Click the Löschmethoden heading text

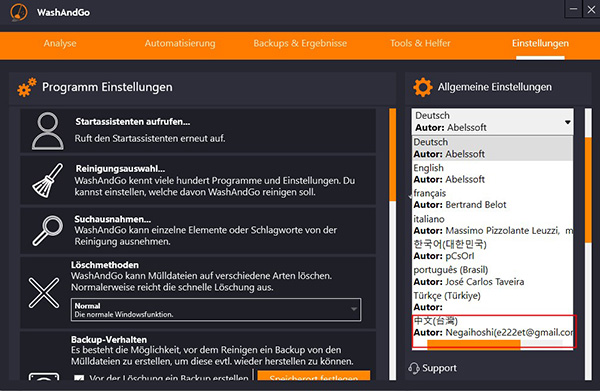(105, 265)
